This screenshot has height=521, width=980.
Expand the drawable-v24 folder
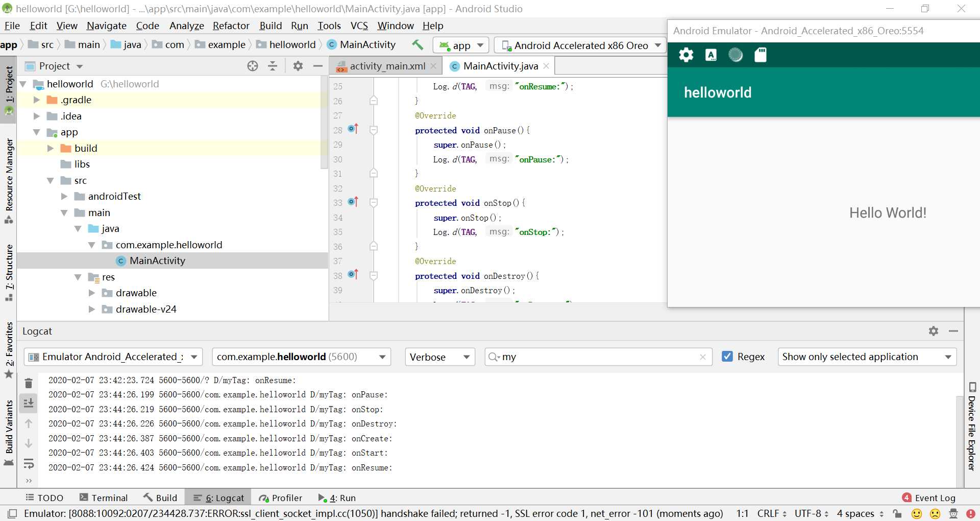click(x=92, y=309)
